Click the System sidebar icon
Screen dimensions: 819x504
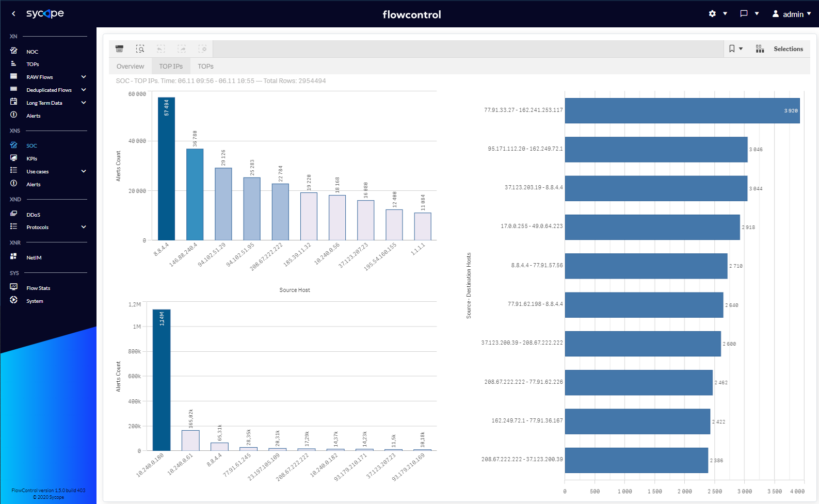pos(14,300)
